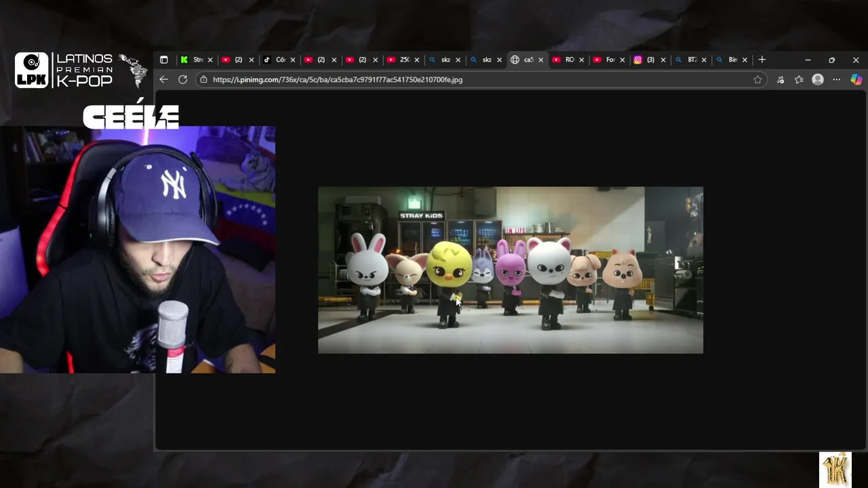Screen dimensions: 868x488
Task: Close the 'BT2' search tab
Action: click(704, 60)
